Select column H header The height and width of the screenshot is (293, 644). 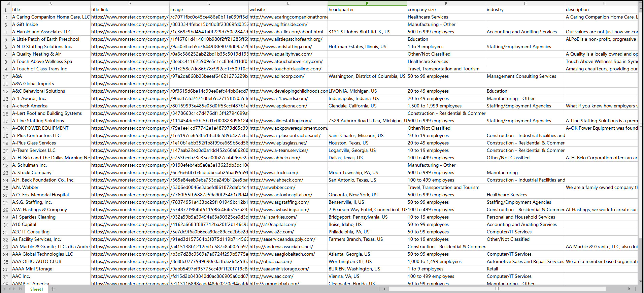[x=601, y=3]
